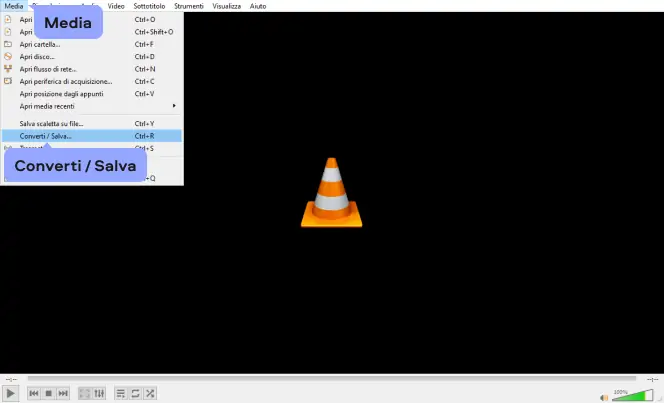
Task: Open the Video menu
Action: point(116,6)
